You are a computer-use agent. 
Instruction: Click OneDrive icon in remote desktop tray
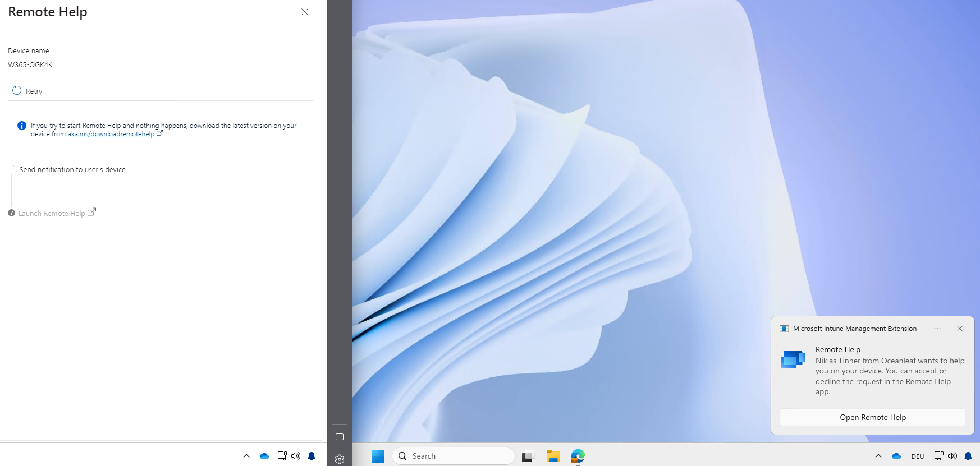(x=896, y=456)
